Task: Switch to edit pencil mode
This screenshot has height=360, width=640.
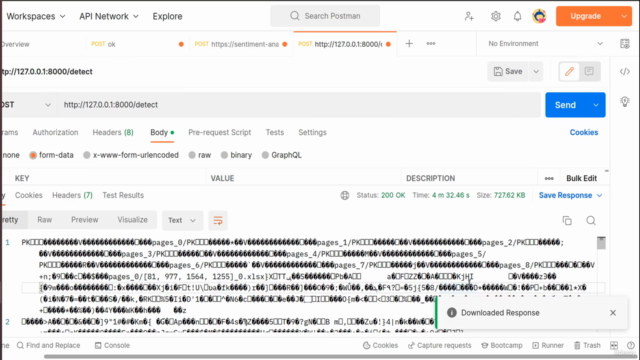Action: [569, 71]
